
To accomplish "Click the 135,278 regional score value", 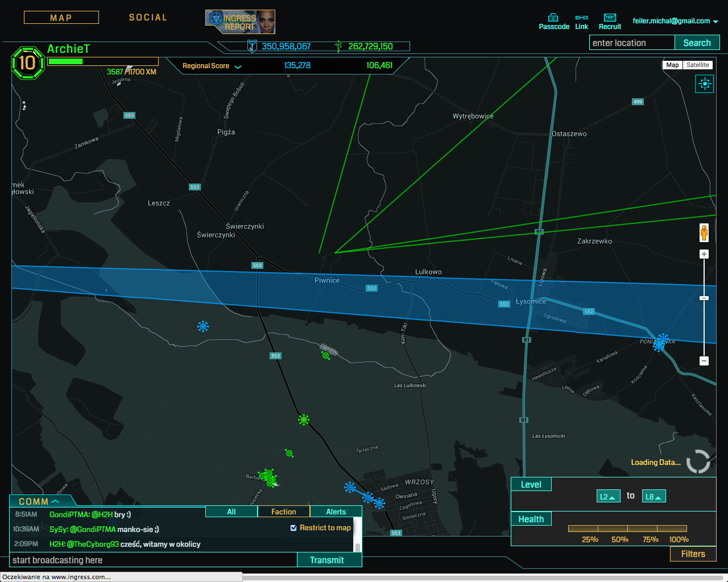I will pyautogui.click(x=297, y=65).
